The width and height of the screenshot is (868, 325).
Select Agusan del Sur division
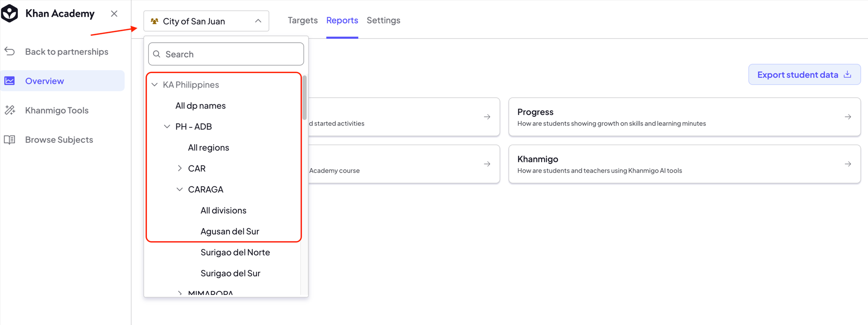(229, 231)
